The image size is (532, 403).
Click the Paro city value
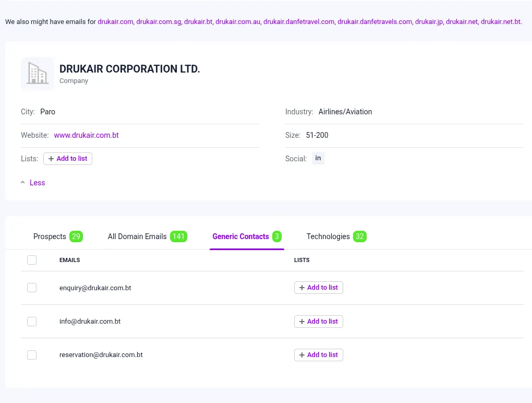click(47, 112)
